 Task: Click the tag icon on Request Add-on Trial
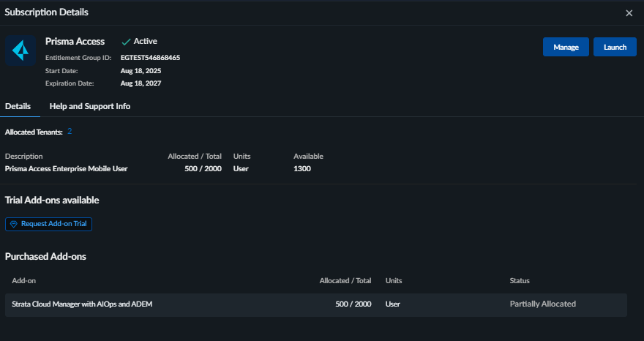tap(13, 224)
